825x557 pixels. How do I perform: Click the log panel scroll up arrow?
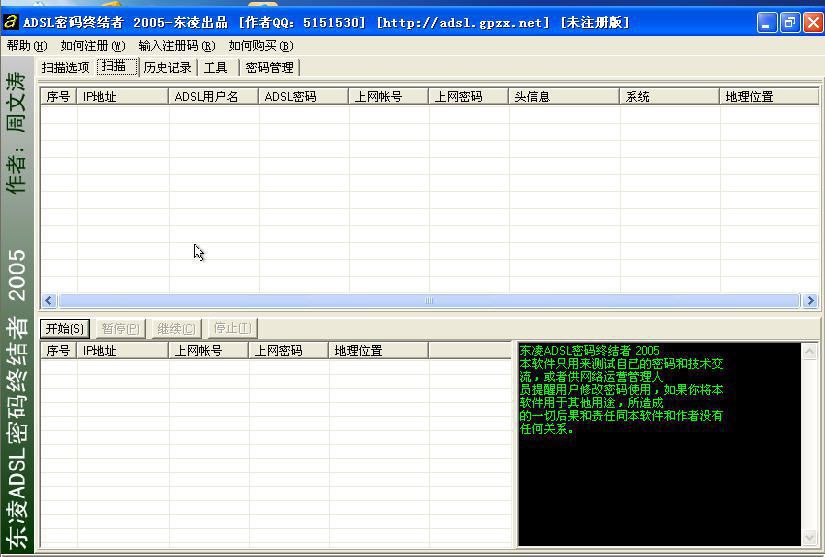810,351
